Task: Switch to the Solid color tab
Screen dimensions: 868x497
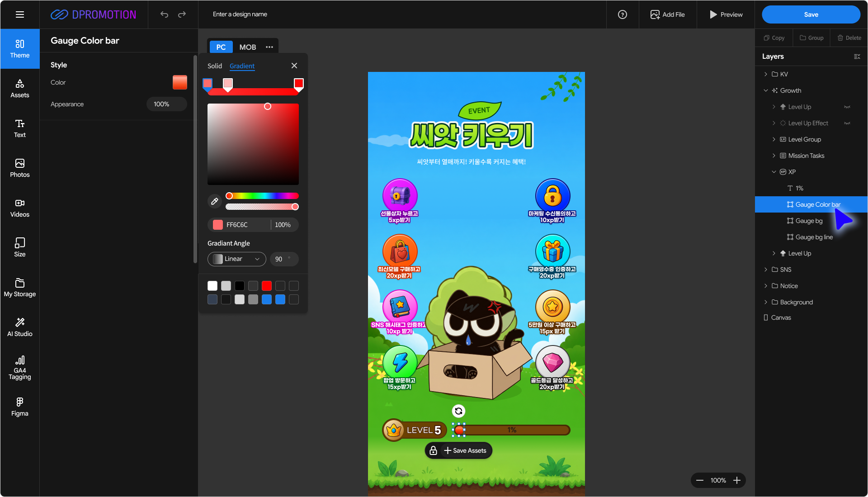Action: click(215, 66)
